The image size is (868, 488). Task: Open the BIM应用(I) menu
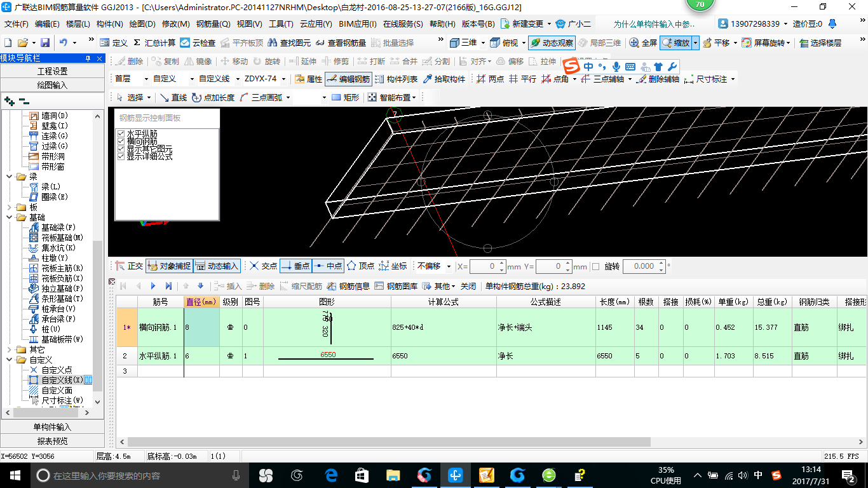point(357,24)
